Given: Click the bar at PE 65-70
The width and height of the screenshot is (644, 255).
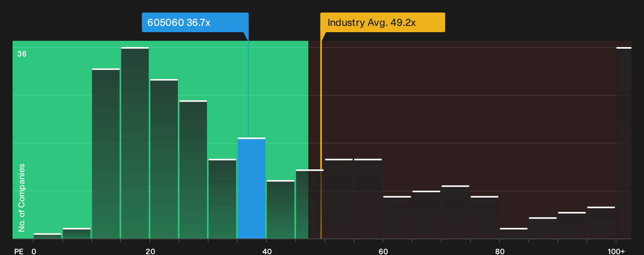Looking at the screenshot, I should (426, 215).
